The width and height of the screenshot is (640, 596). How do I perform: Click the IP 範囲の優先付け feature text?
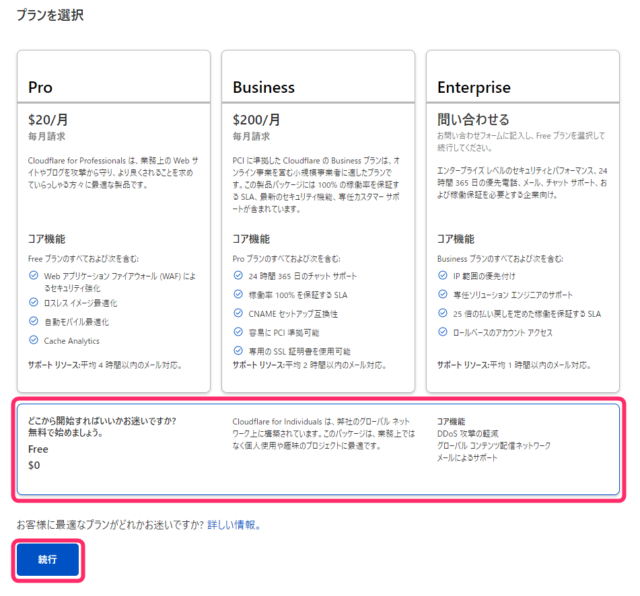click(x=484, y=276)
